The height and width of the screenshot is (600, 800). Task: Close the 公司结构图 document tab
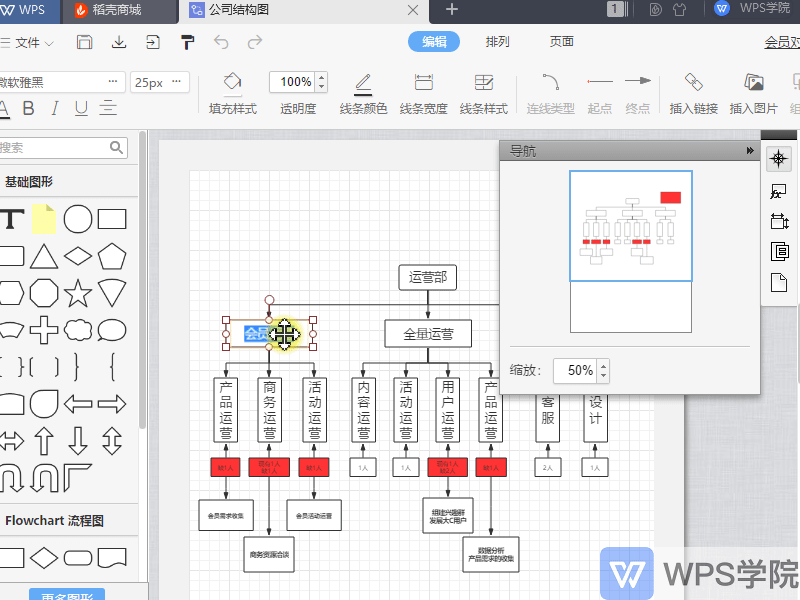pyautogui.click(x=413, y=10)
